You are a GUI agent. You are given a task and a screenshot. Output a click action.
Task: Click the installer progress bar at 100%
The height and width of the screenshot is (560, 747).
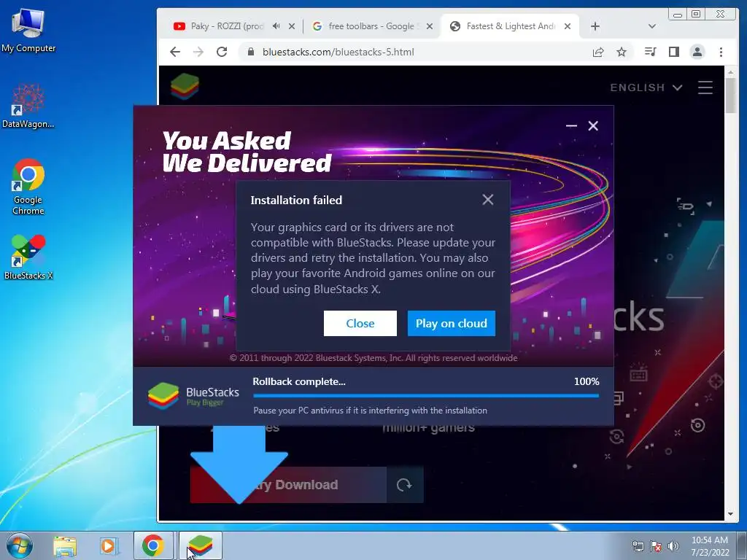coord(426,395)
